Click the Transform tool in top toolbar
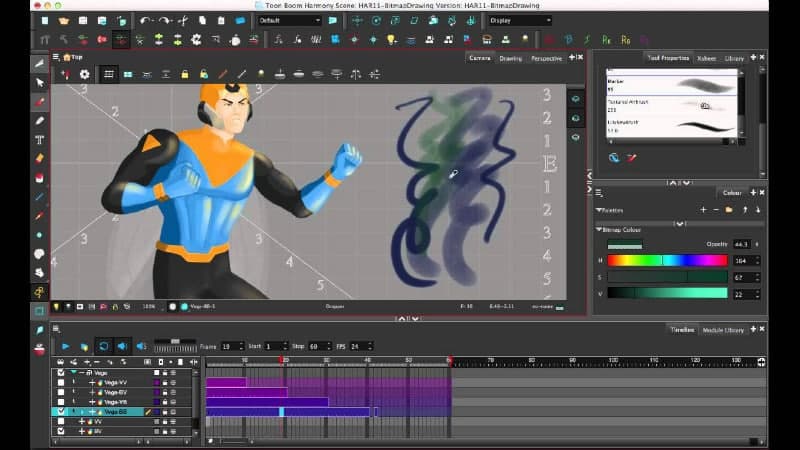This screenshot has width=800, height=450. click(x=357, y=20)
